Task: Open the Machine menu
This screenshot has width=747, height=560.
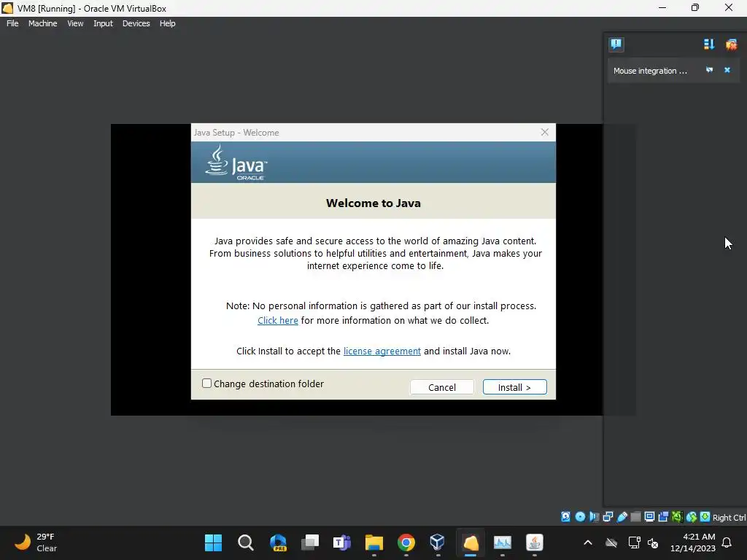Action: pyautogui.click(x=42, y=23)
